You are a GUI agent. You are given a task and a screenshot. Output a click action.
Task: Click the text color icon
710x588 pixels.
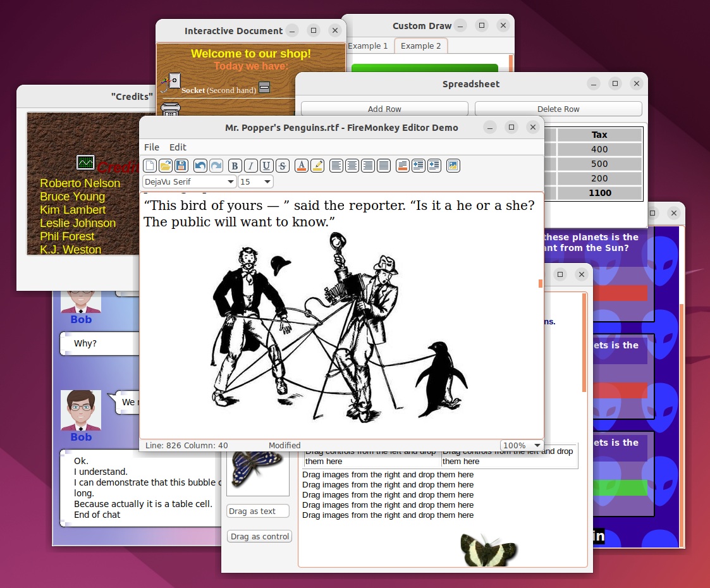click(302, 166)
